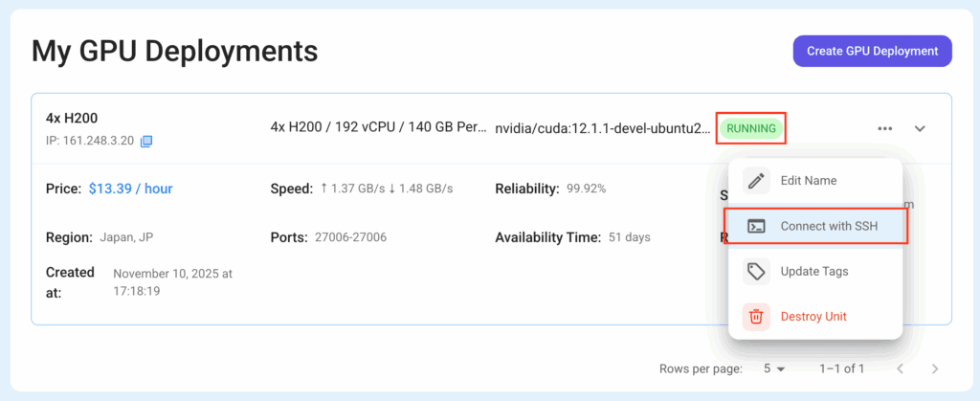Click the red trash icon for Destroy Unit

click(756, 316)
